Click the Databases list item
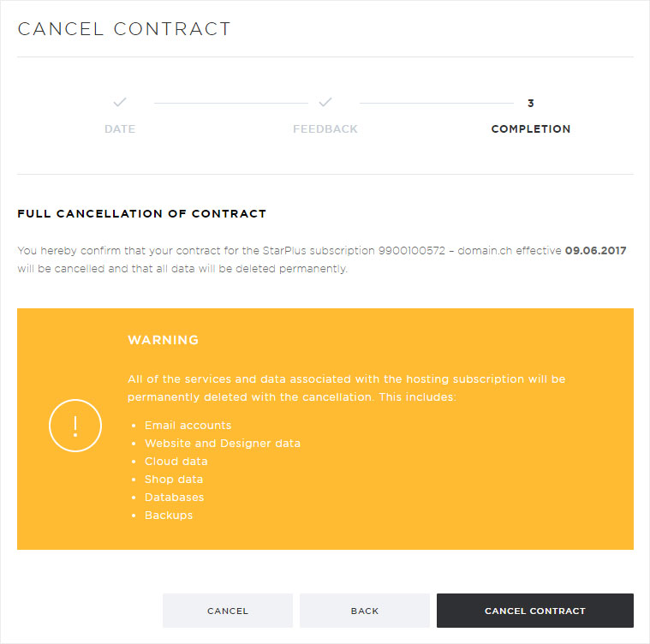The height and width of the screenshot is (644, 650). pyautogui.click(x=174, y=498)
